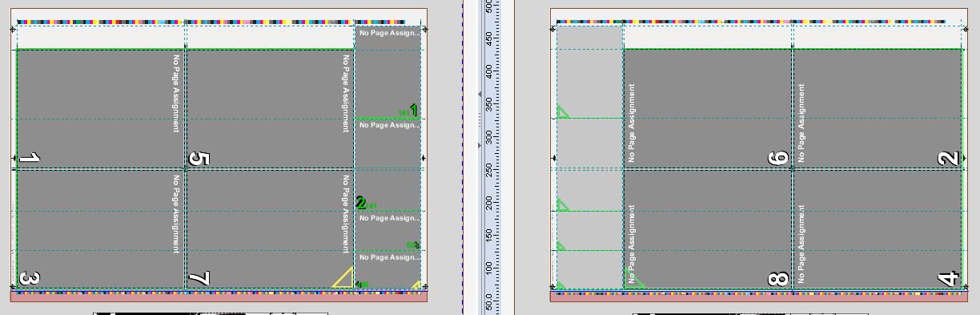Click No Page Assign... label below green 1

(389, 126)
